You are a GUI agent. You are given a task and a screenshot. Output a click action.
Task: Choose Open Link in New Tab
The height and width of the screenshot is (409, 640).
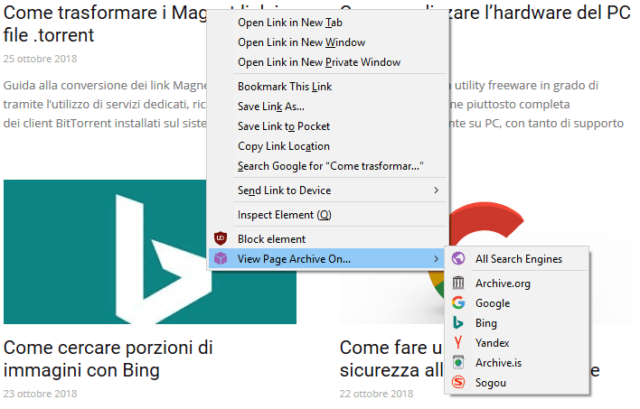click(288, 22)
